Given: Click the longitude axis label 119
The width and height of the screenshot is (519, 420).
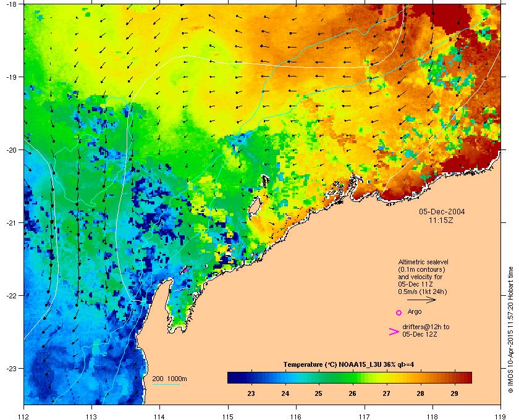Looking at the screenshot, I should pos(500,417).
